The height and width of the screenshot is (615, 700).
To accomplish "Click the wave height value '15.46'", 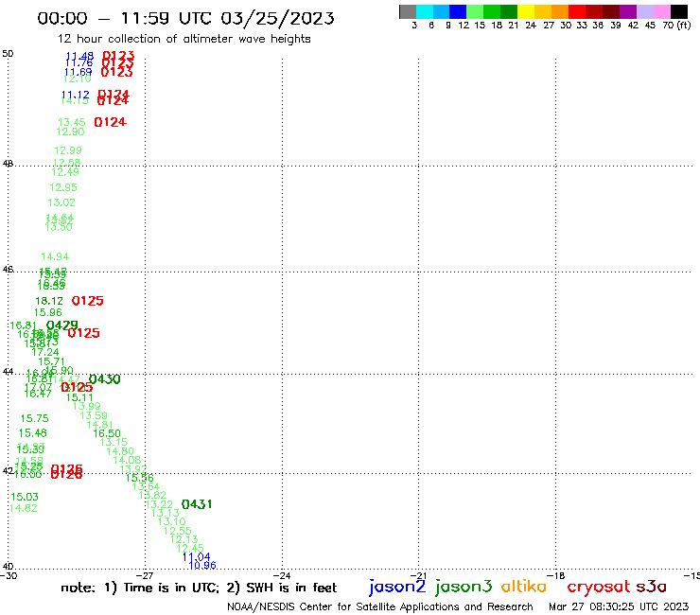I will [x=32, y=432].
